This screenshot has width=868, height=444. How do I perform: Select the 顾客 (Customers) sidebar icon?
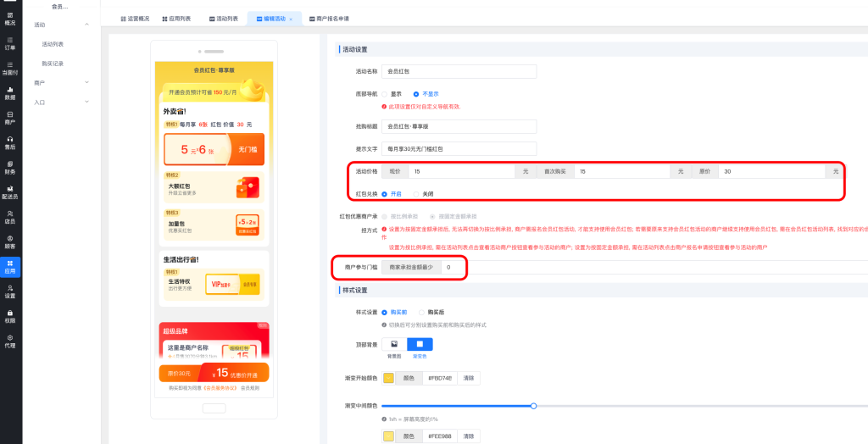click(x=10, y=241)
